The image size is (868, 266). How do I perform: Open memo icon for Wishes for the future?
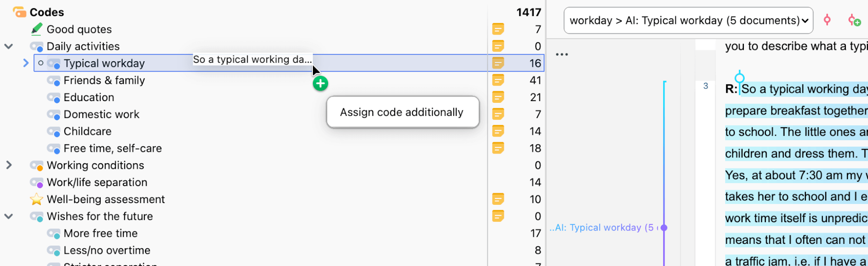point(498,216)
